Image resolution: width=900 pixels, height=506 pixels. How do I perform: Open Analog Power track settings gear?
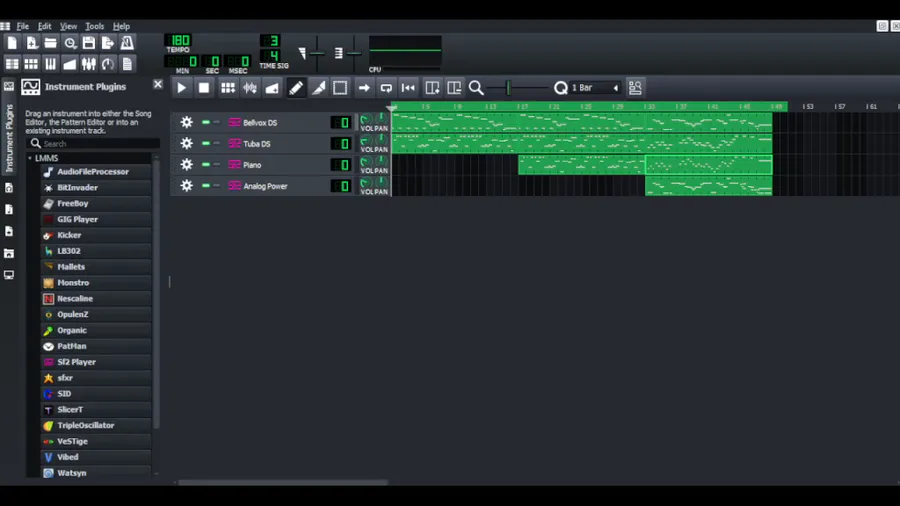(x=187, y=186)
